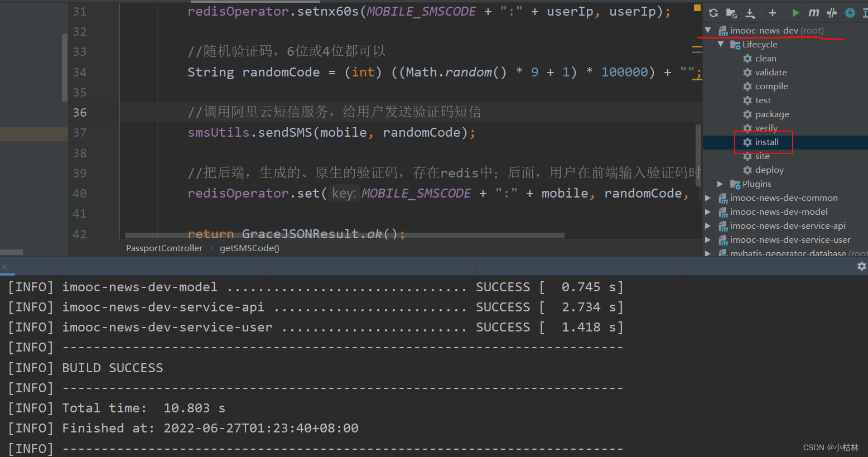This screenshot has height=457, width=868.
Task: Select the clean lifecycle goal
Action: click(765, 59)
